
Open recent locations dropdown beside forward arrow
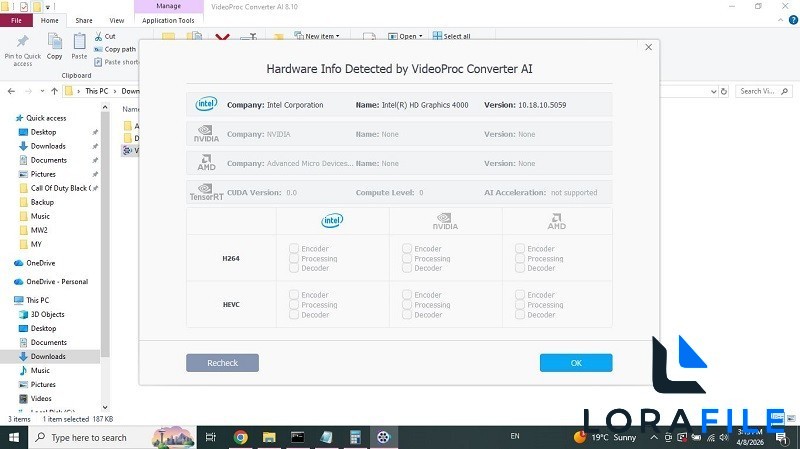click(x=42, y=91)
